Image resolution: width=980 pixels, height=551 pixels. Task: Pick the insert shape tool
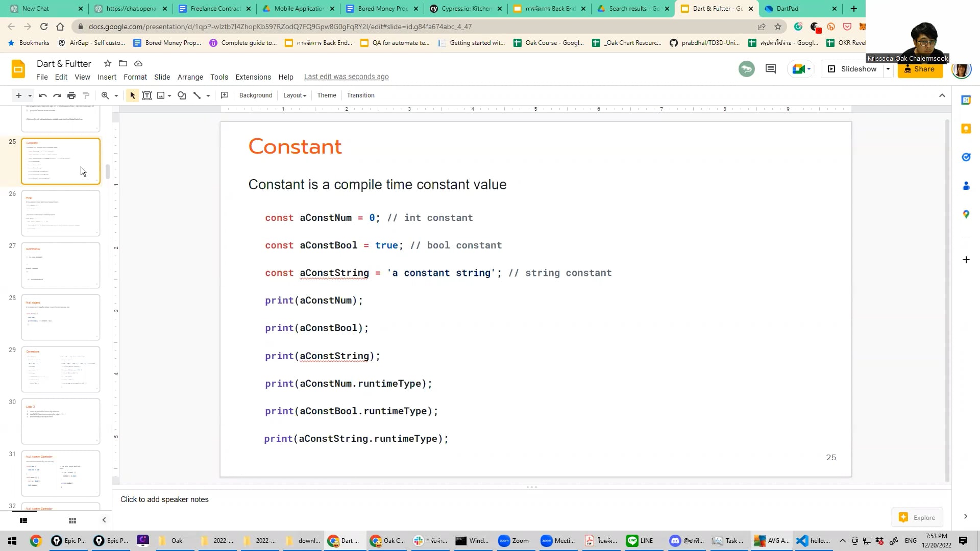pyautogui.click(x=182, y=95)
